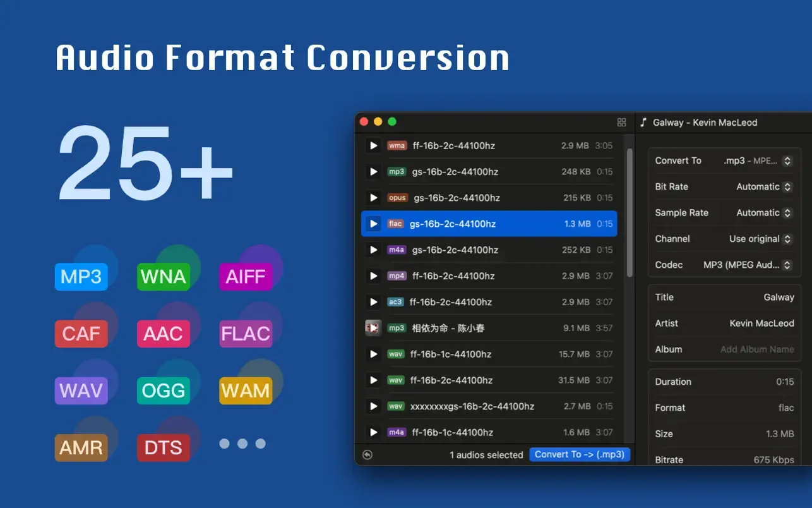
Task: Play the selected flac gs-16b-2c-44100hz track
Action: point(373,223)
